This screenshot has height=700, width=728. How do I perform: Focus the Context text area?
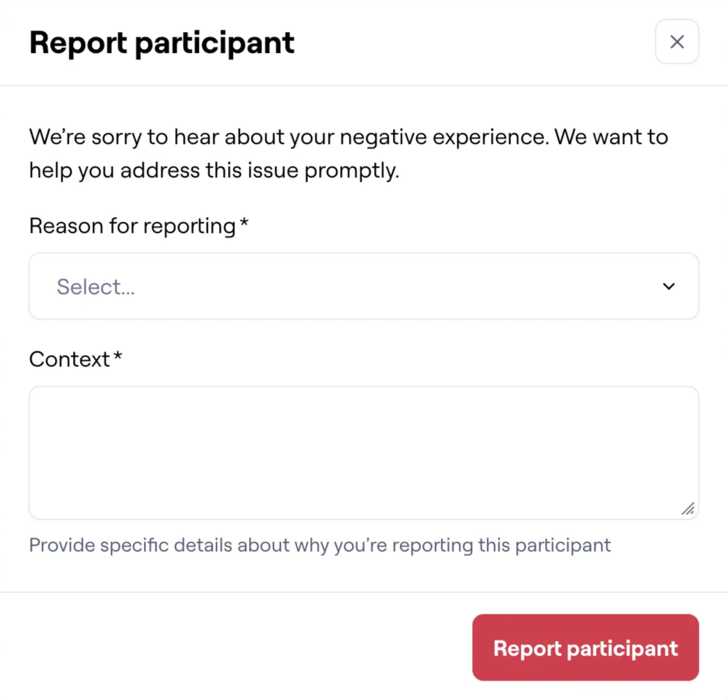[x=363, y=452]
